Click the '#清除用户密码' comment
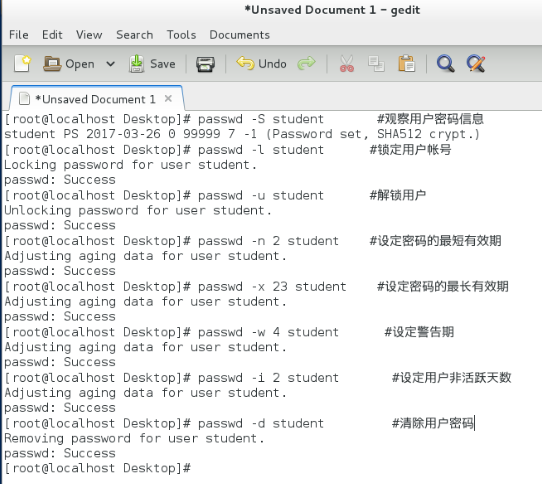Viewport: 542px width, 484px height. pyautogui.click(x=433, y=424)
